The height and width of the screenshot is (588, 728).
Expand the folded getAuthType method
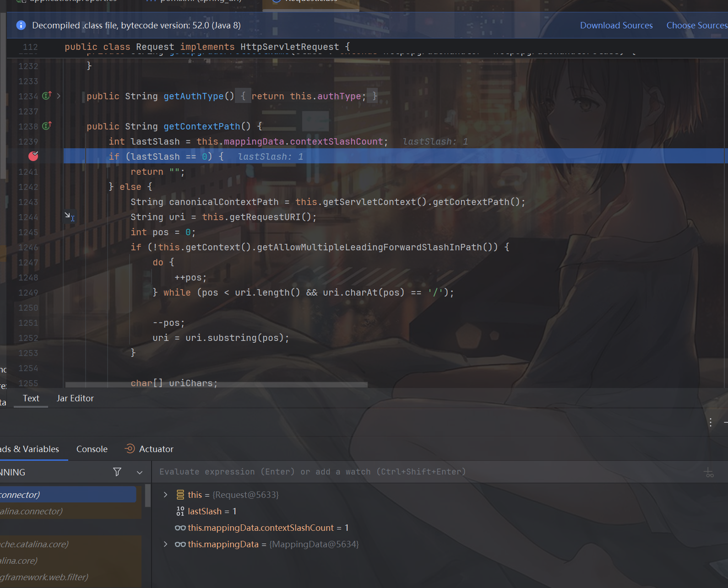coord(59,96)
